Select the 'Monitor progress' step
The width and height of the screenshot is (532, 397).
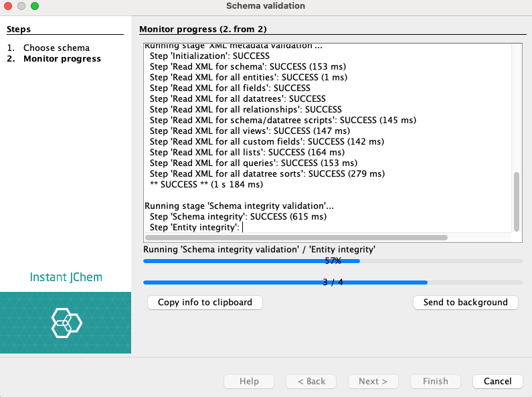(62, 59)
